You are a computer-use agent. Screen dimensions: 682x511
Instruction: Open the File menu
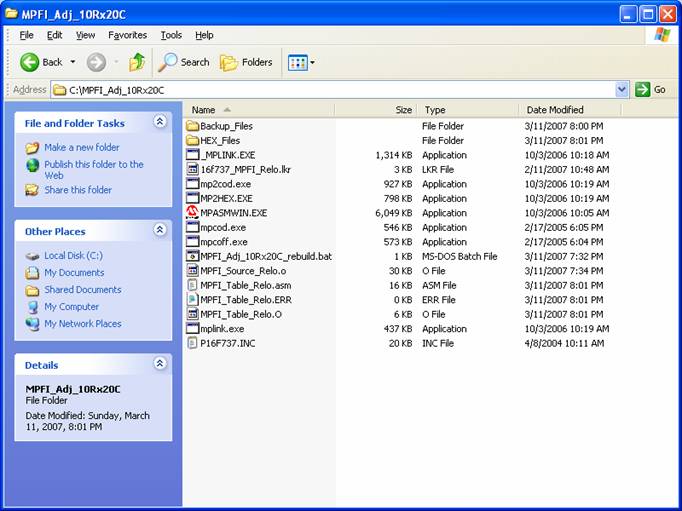(27, 35)
